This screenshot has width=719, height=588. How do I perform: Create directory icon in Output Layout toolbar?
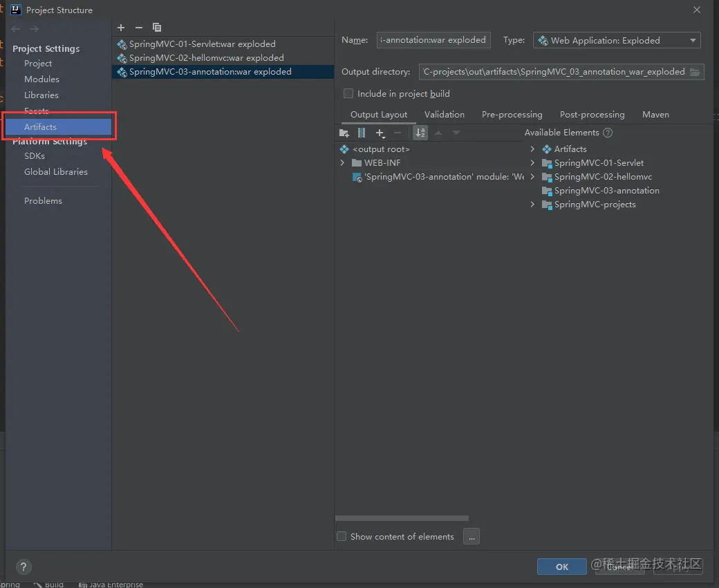coord(344,133)
